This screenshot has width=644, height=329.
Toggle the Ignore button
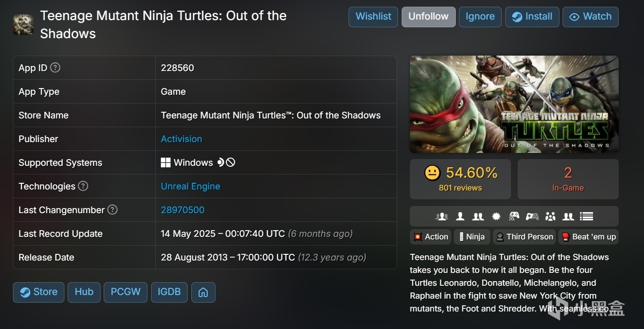[480, 16]
